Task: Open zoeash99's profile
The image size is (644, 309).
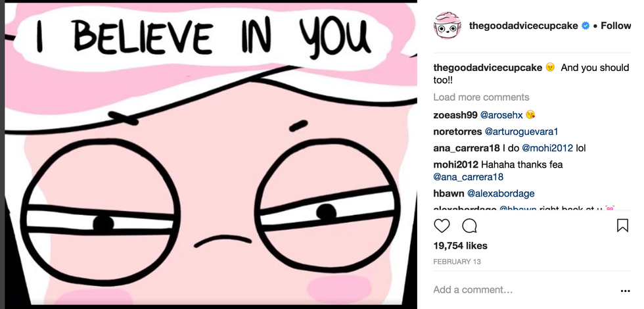Action: pyautogui.click(x=455, y=115)
